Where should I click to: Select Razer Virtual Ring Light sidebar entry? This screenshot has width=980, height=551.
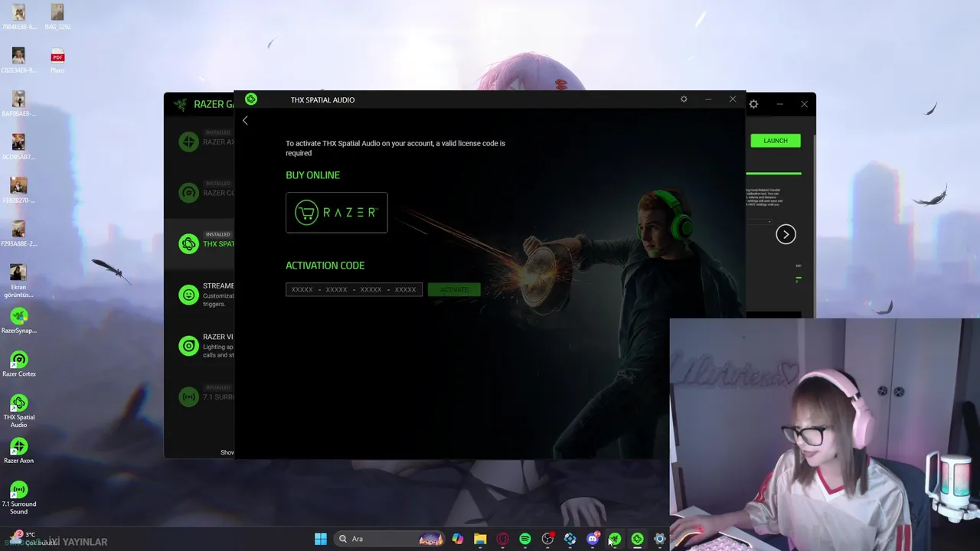pyautogui.click(x=201, y=346)
